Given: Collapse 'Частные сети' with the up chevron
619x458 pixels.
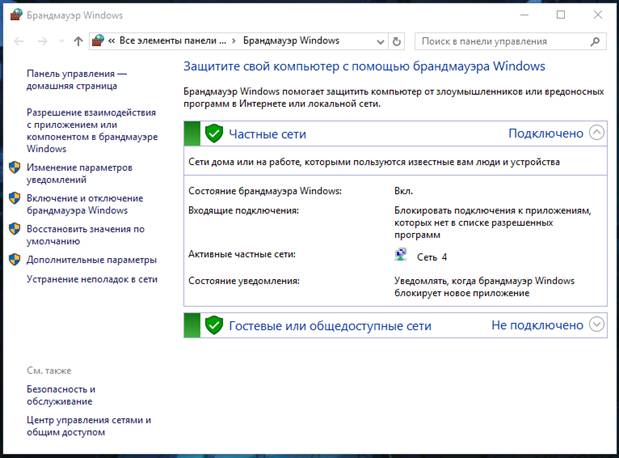Looking at the screenshot, I should click(x=596, y=133).
